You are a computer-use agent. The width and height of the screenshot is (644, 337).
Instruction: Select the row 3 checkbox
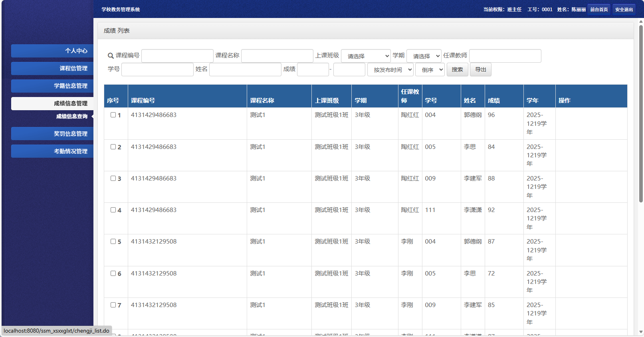pos(113,178)
